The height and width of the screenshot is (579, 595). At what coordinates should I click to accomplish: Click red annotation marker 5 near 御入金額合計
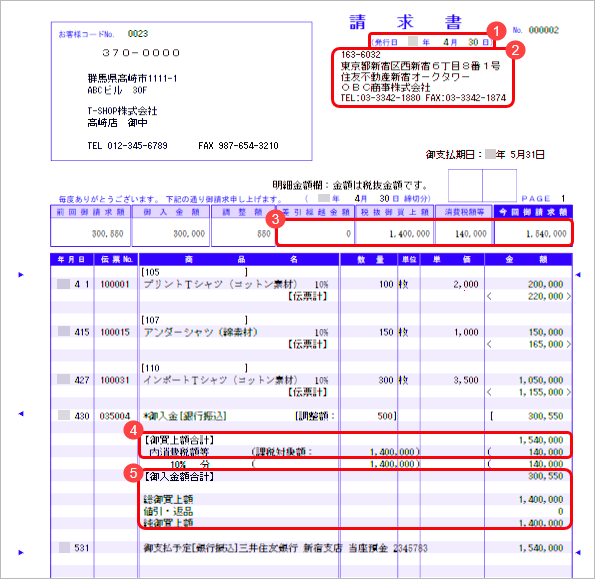pyautogui.click(x=133, y=473)
